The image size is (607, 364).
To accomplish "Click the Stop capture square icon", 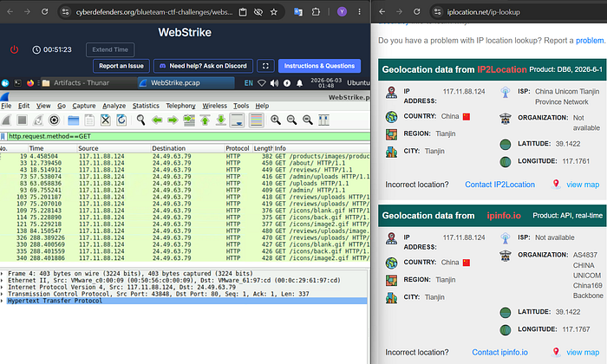I will click(x=22, y=120).
